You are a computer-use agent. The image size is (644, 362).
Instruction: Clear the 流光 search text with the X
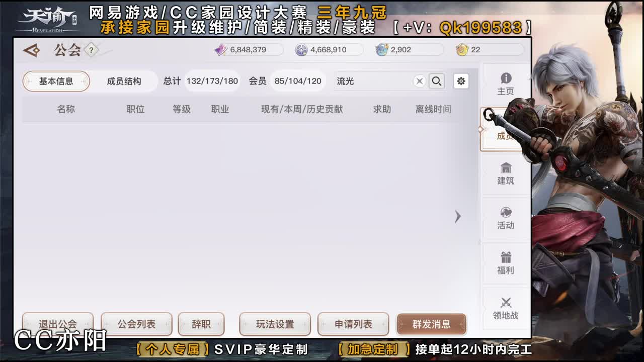tap(420, 81)
